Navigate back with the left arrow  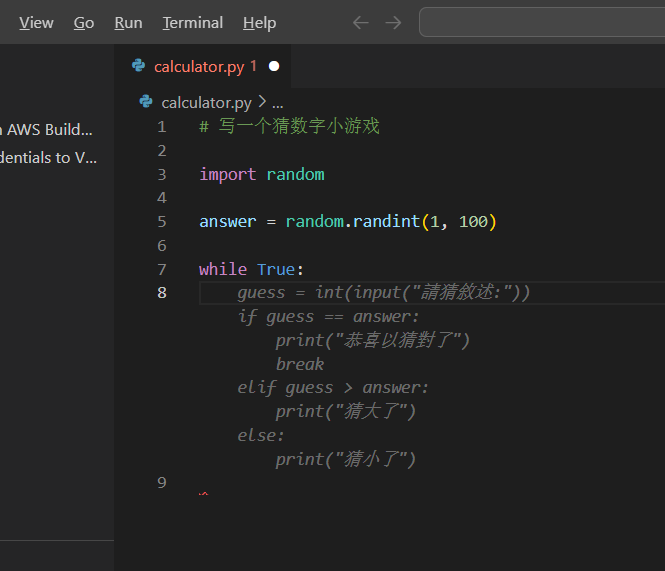(x=360, y=22)
